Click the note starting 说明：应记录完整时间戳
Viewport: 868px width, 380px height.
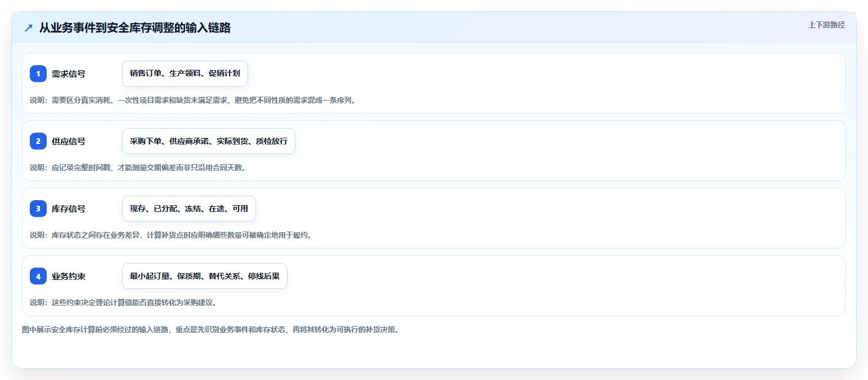[138, 168]
